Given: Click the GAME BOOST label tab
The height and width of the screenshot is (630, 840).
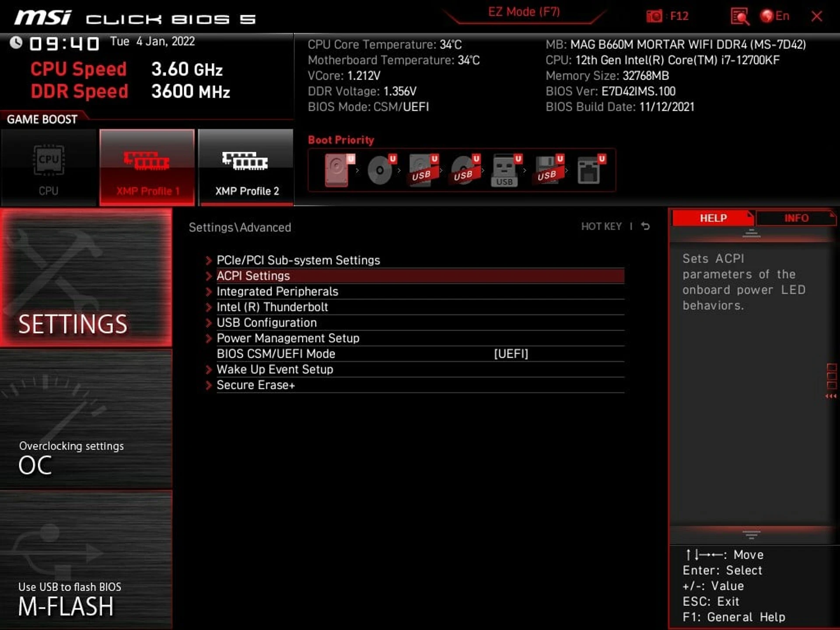Looking at the screenshot, I should [42, 119].
